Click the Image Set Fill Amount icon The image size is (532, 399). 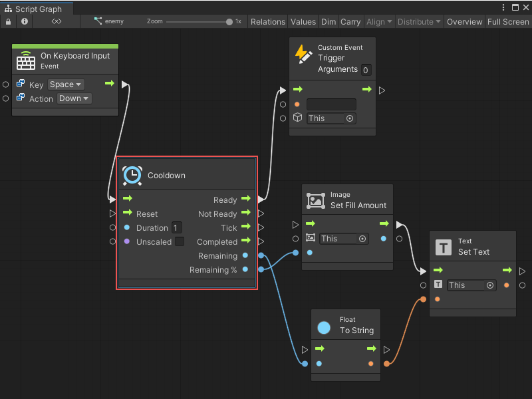click(x=315, y=200)
